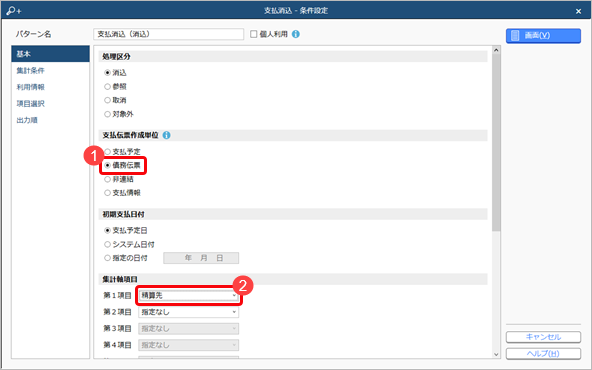The height and width of the screenshot is (370, 592).
Task: Switch to the 集計条件 tab
Action: coord(50,70)
